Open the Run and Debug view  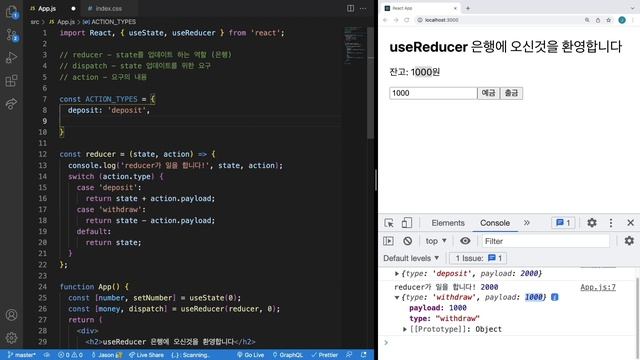tap(11, 58)
